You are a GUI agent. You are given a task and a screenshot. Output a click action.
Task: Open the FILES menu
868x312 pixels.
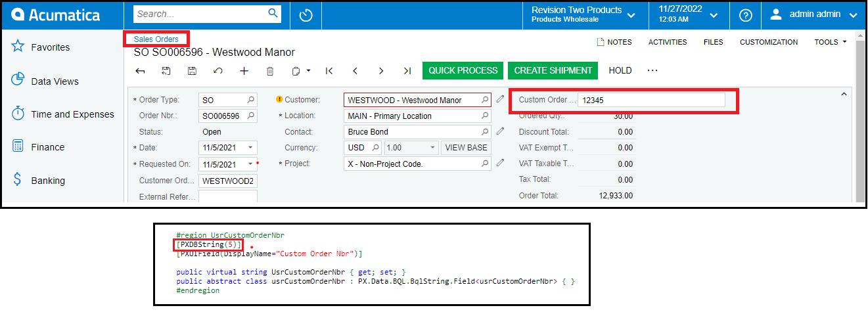[x=713, y=42]
